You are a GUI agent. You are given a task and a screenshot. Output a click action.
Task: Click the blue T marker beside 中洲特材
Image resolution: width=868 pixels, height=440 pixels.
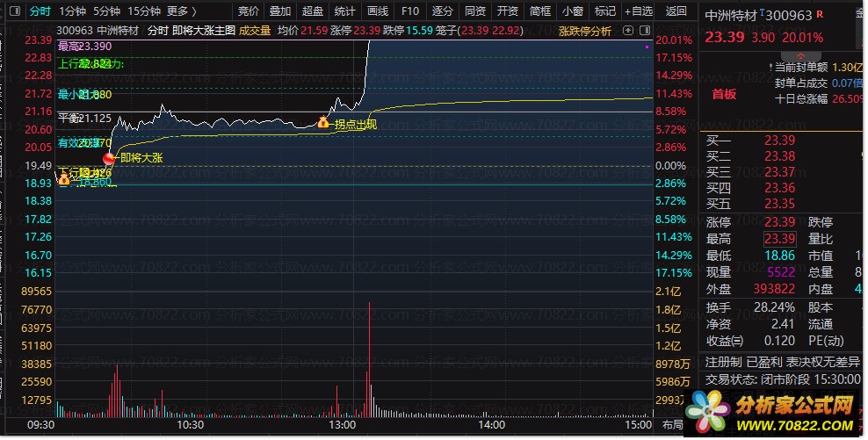[763, 12]
